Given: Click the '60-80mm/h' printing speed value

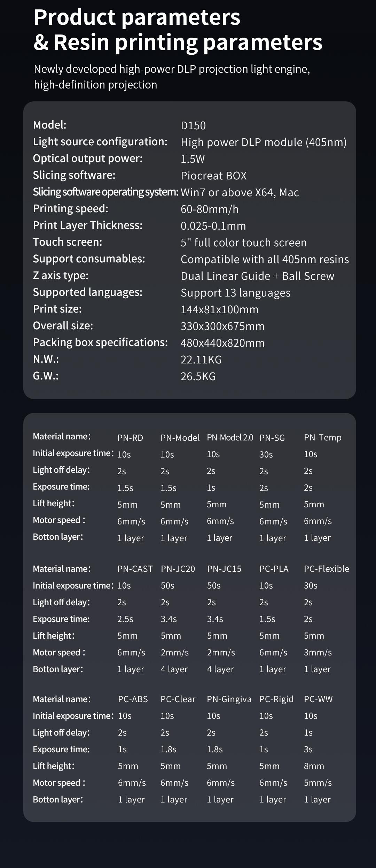Looking at the screenshot, I should tap(210, 209).
